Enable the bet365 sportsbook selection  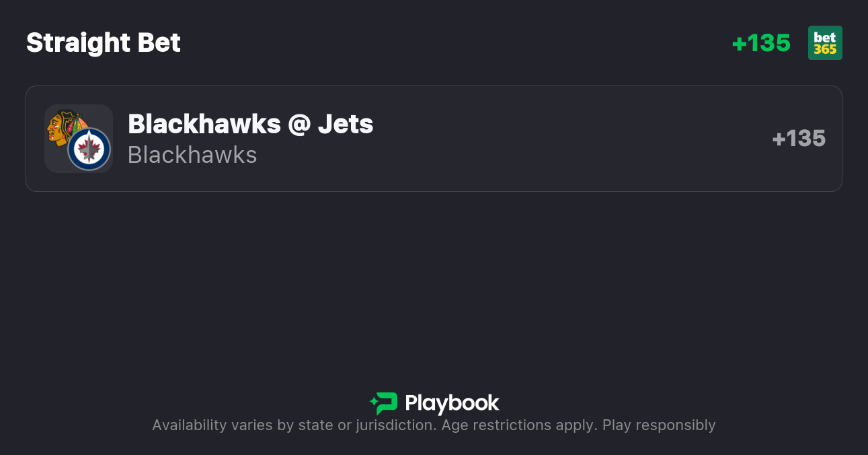coord(825,42)
